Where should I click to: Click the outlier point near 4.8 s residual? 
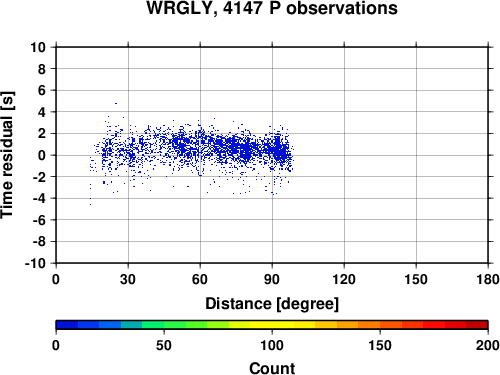coord(116,103)
